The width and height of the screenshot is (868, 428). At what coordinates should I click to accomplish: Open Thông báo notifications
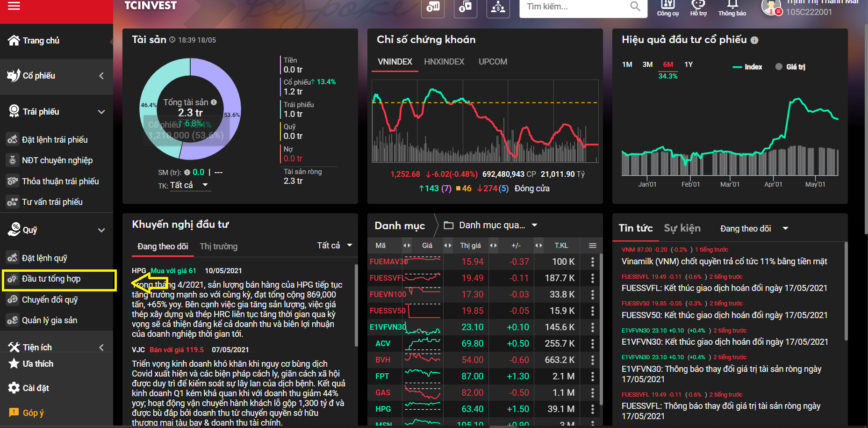pyautogui.click(x=732, y=7)
